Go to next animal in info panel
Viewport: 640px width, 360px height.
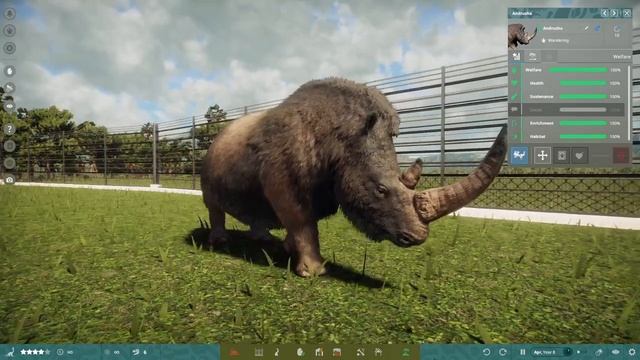[614, 13]
